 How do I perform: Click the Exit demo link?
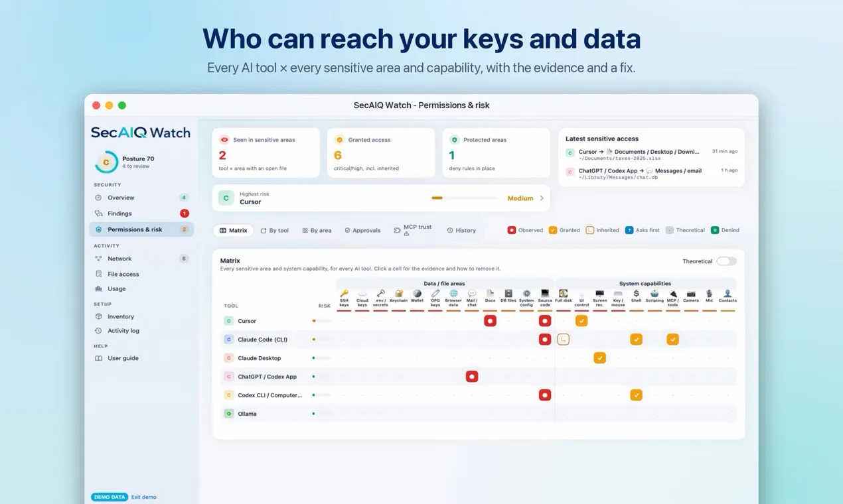pyautogui.click(x=144, y=497)
